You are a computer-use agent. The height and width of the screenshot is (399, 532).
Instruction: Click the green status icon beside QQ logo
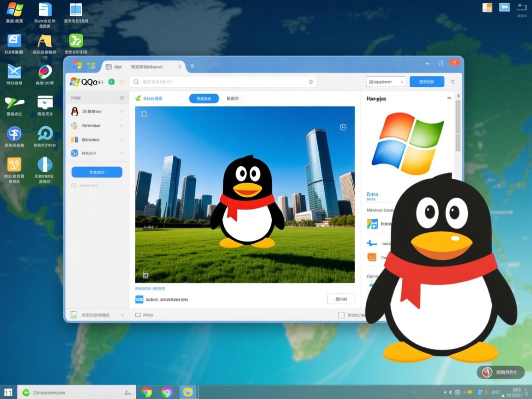pyautogui.click(x=111, y=82)
